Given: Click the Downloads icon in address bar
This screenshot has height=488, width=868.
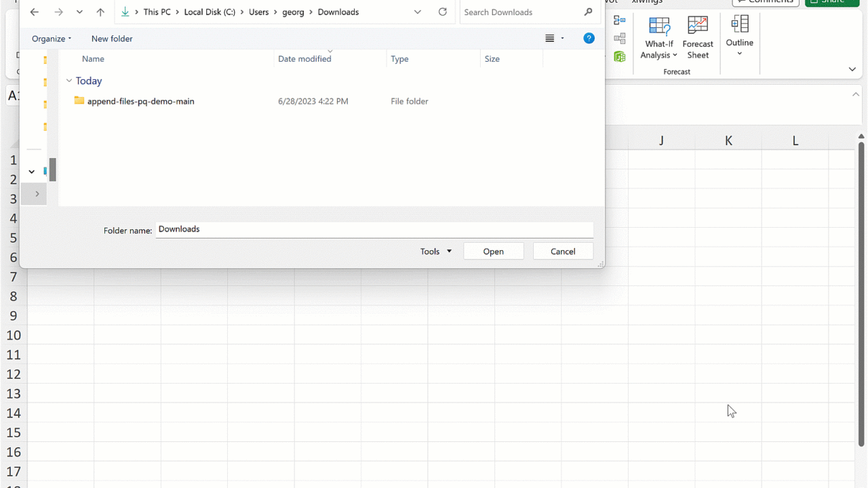Looking at the screenshot, I should click(125, 12).
